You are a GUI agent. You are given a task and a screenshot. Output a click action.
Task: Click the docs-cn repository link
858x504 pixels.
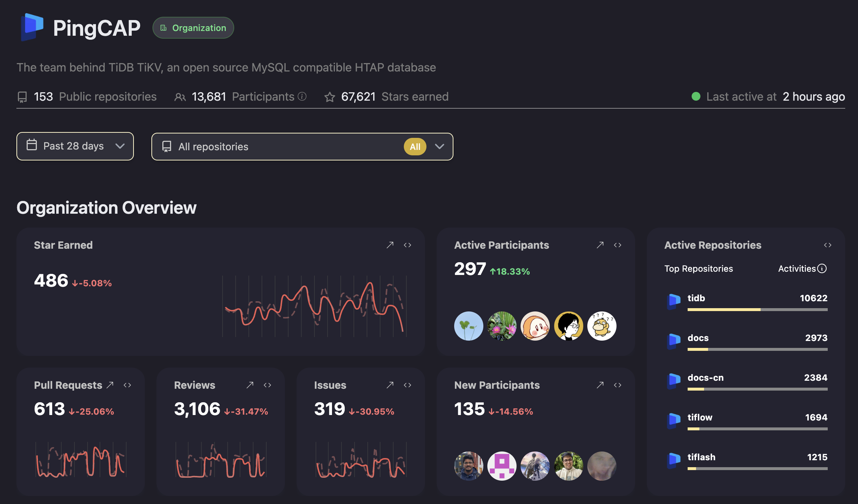(x=706, y=378)
